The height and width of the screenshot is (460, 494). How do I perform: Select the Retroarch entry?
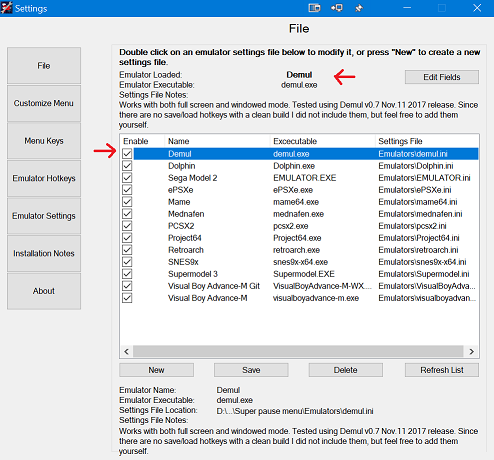(186, 250)
